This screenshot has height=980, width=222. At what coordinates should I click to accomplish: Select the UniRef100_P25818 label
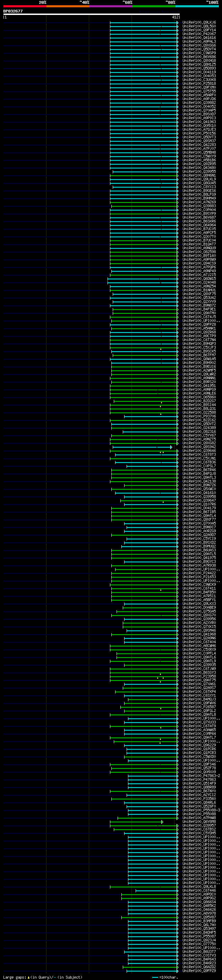coord(199,84)
